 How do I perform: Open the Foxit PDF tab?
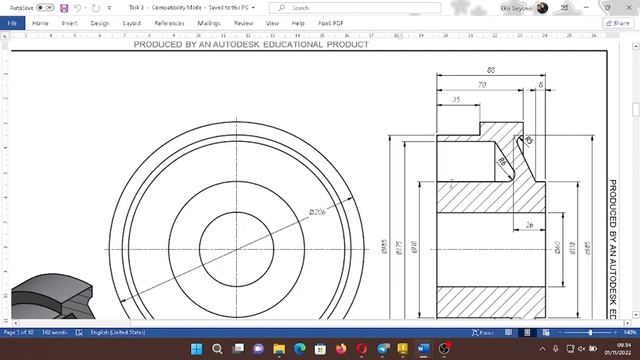pos(331,23)
